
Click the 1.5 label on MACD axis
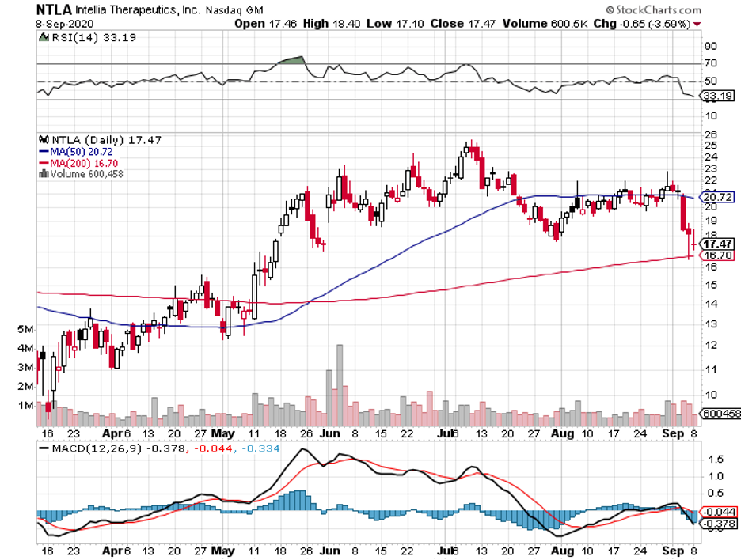point(716,459)
